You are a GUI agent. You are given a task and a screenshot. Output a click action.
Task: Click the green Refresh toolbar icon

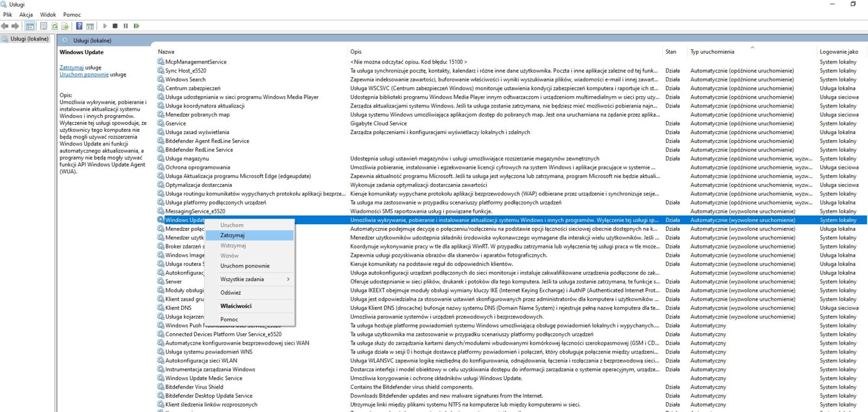55,26
